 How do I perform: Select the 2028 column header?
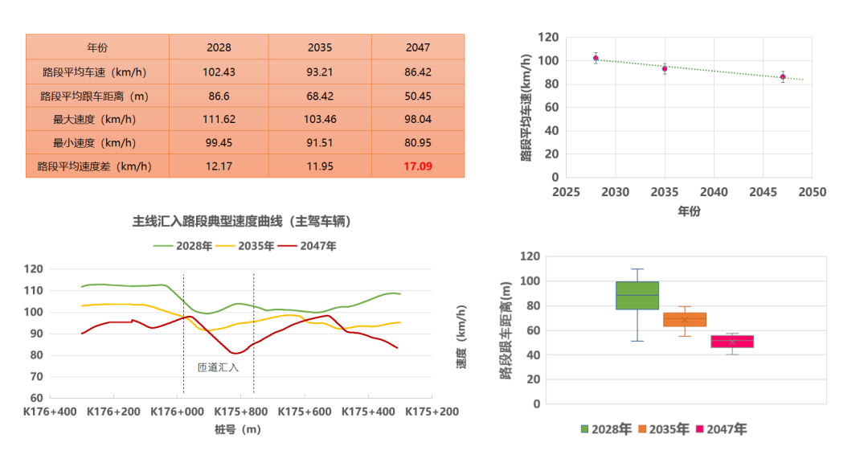click(219, 47)
